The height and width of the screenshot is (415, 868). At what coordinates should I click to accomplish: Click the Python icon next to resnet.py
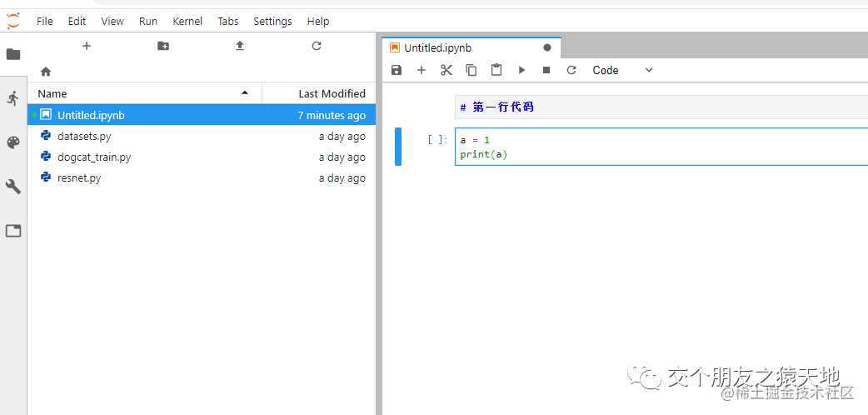click(46, 177)
